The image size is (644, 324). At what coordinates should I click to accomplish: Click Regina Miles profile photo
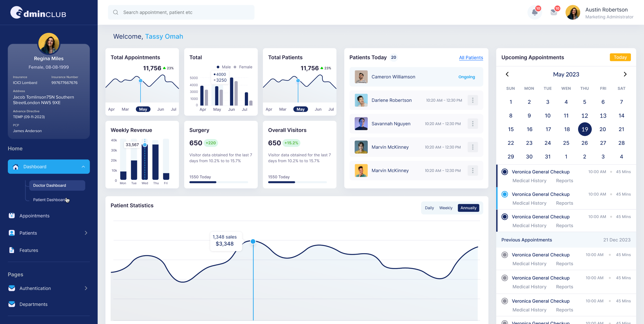click(49, 44)
